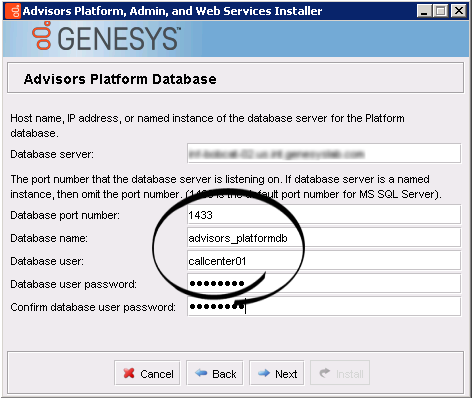Screen dimensions: 472x398
Task: Click the 'Database user:' label
Action: point(47,261)
